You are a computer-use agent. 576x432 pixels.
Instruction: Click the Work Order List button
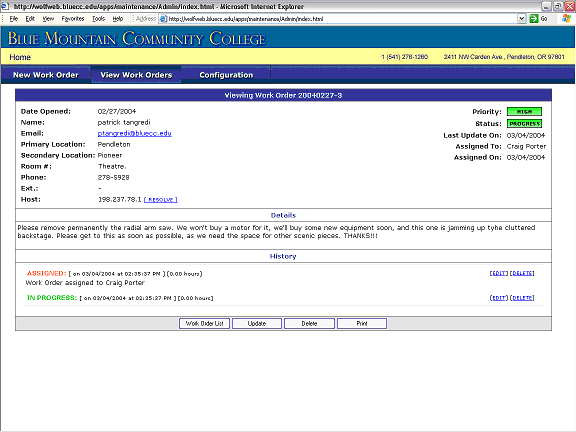[x=205, y=324]
